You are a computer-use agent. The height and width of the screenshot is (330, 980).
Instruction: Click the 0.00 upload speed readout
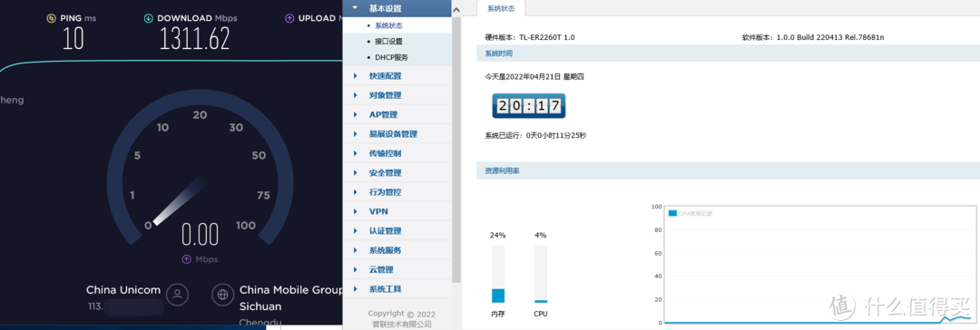point(200,235)
